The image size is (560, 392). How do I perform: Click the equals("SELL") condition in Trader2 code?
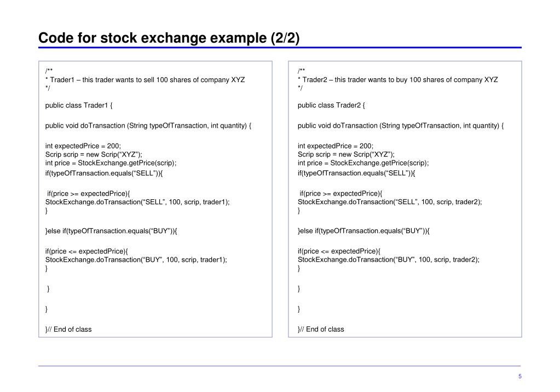(x=356, y=174)
